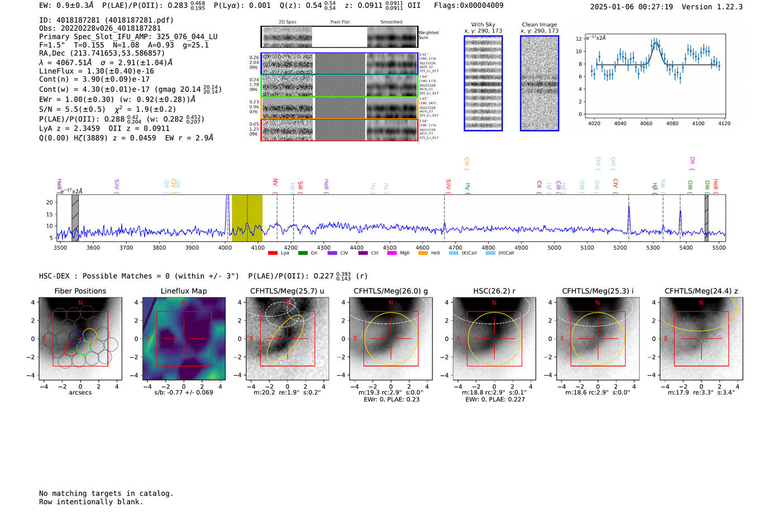Click the Obs: 20220228v026_4018187281 line
This screenshot has height=532, width=782.
(x=100, y=28)
